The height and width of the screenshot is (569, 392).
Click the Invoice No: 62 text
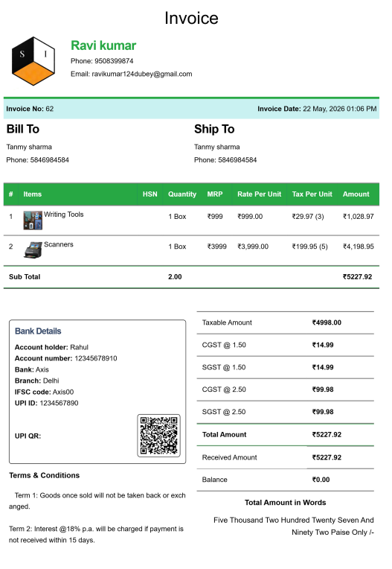pyautogui.click(x=30, y=109)
